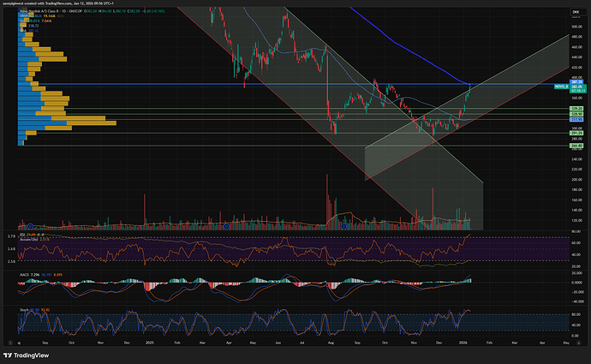Select the 387.28 price label on axis
The height and width of the screenshot is (364, 591).
pyautogui.click(x=576, y=82)
